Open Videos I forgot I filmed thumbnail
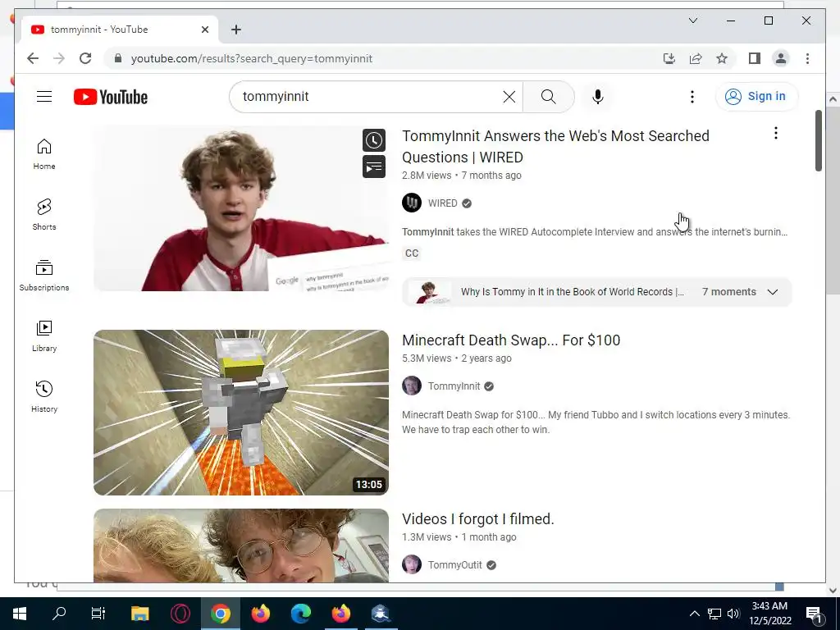840x630 pixels. tap(241, 546)
